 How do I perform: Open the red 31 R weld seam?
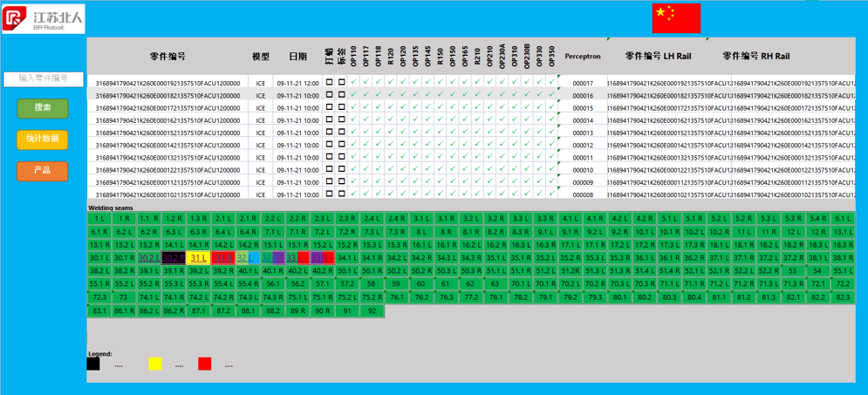pos(223,258)
